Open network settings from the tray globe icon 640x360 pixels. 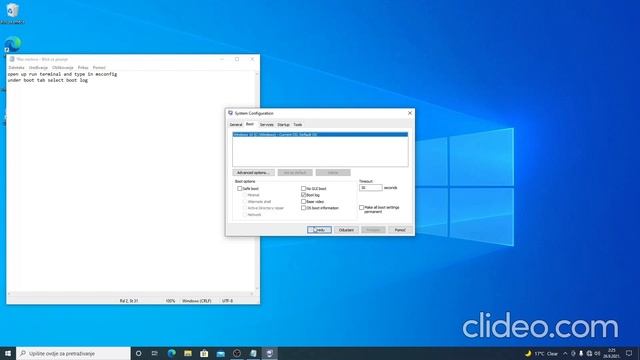pyautogui.click(x=589, y=353)
